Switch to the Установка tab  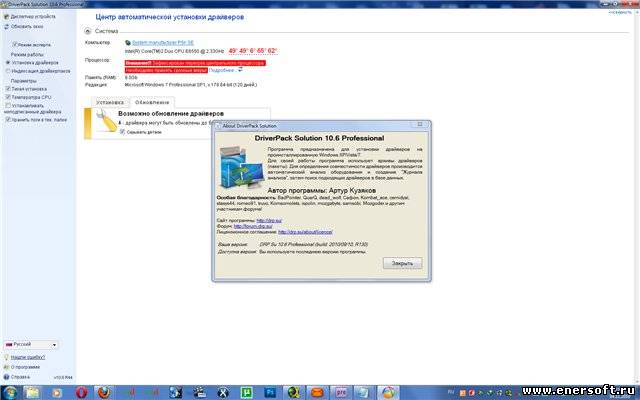point(110,102)
